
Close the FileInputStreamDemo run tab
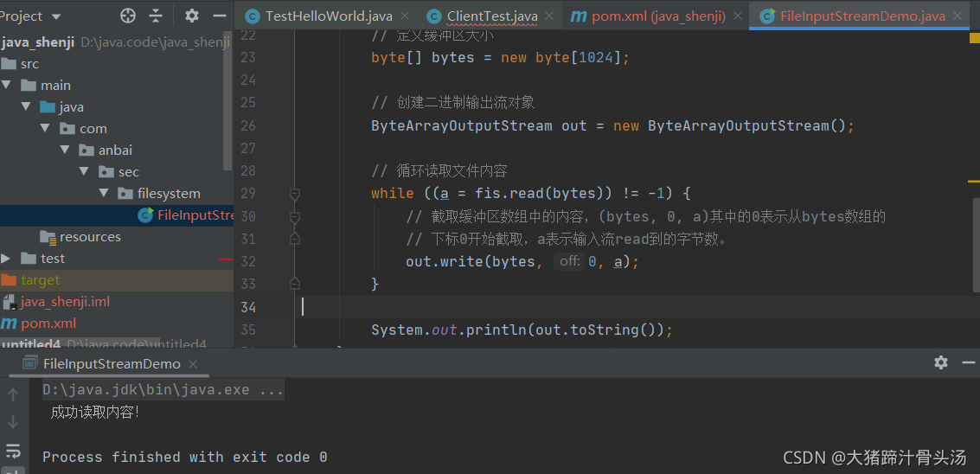[193, 363]
